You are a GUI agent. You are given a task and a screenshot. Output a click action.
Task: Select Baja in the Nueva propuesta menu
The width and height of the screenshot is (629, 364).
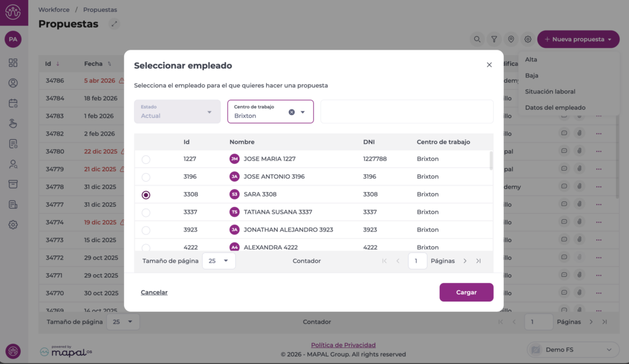531,76
